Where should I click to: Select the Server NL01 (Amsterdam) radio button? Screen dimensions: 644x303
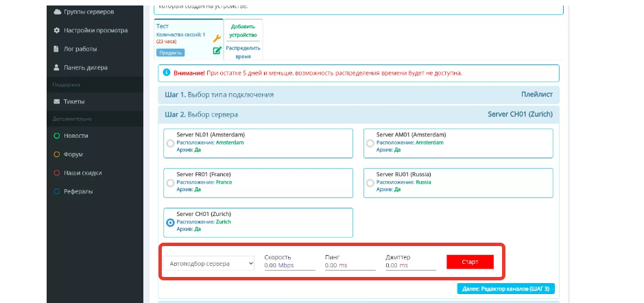click(x=170, y=143)
